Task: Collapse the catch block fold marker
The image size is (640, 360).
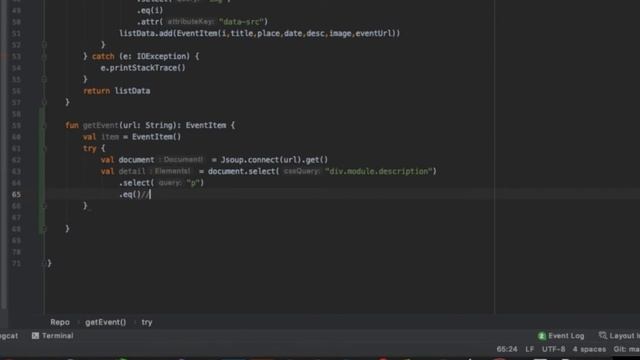Action: 44,56
